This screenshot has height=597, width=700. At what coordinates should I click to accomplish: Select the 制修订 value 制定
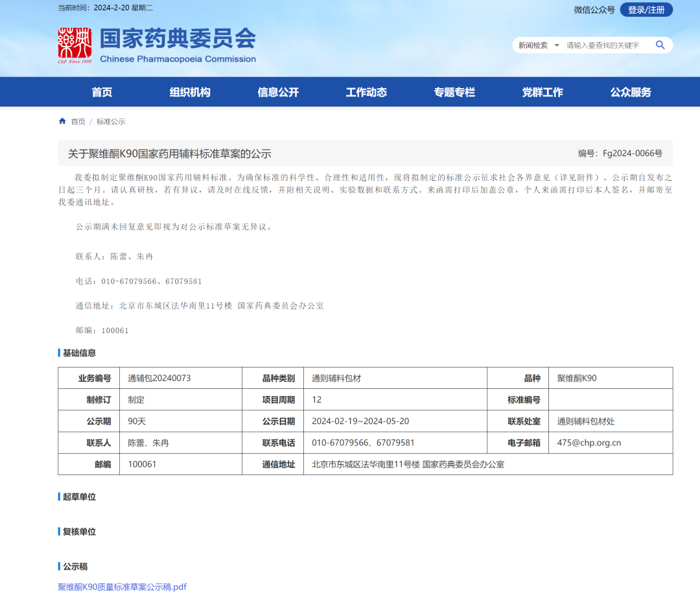(136, 400)
